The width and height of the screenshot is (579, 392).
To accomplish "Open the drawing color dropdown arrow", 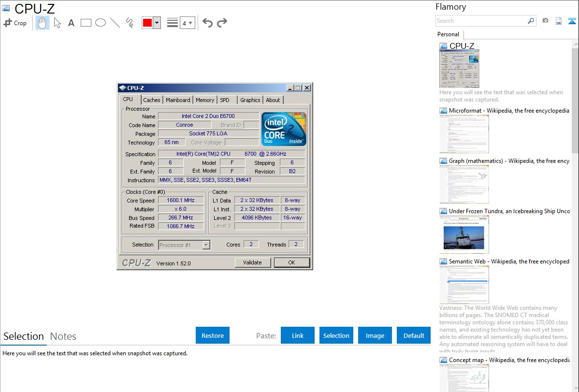I will coord(157,23).
